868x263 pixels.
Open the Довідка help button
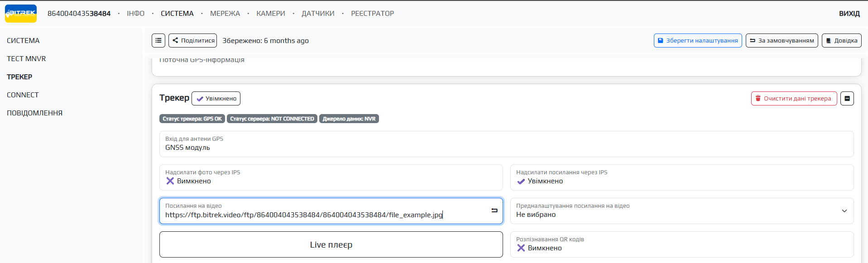(x=841, y=40)
